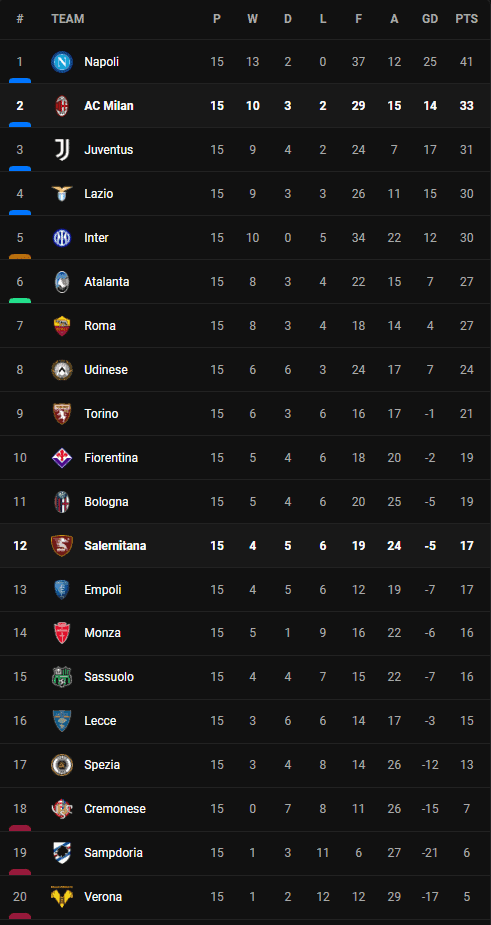Click the AC Milan club crest
The width and height of the screenshot is (491, 925).
tap(62, 106)
